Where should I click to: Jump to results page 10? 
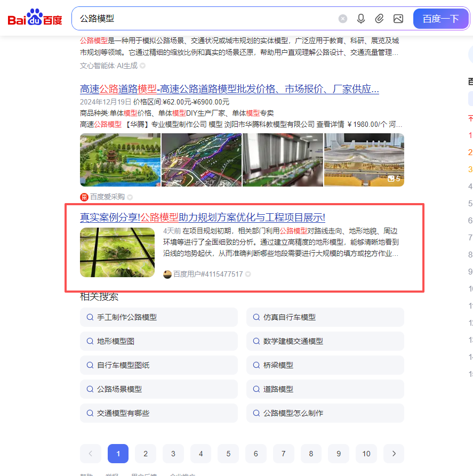click(x=366, y=454)
